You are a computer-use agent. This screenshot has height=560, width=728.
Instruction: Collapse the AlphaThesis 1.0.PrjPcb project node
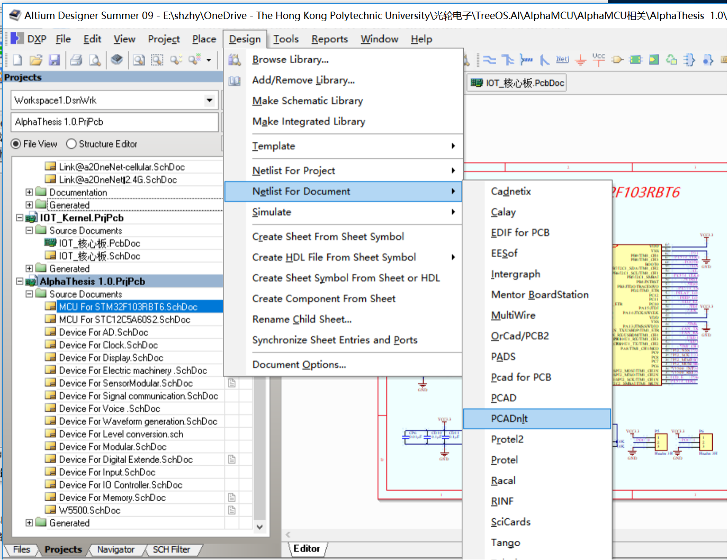click(20, 281)
